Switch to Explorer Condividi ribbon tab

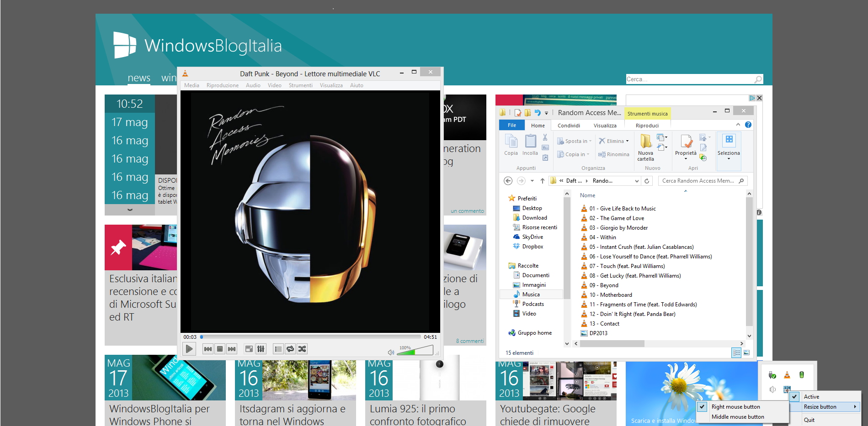(x=569, y=126)
